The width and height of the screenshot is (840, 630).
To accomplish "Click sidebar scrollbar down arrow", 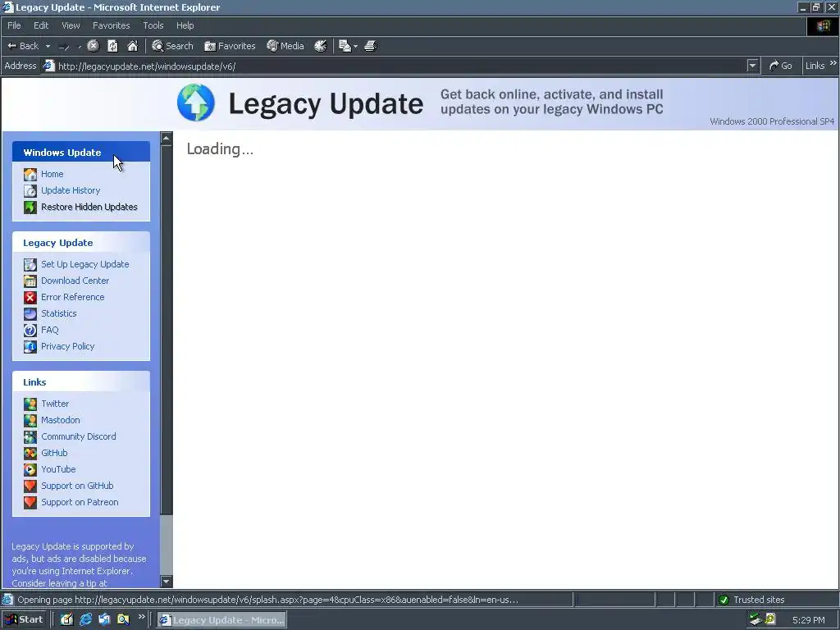I will [x=166, y=582].
